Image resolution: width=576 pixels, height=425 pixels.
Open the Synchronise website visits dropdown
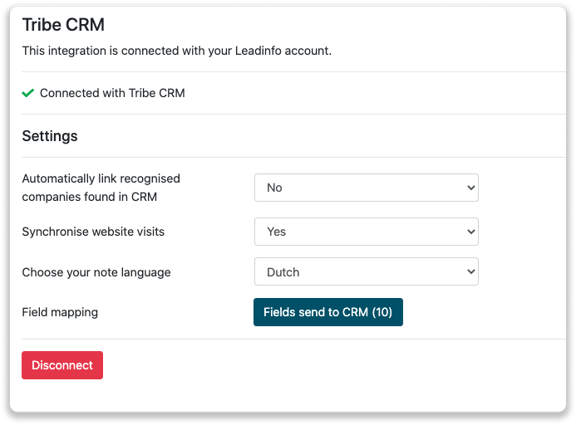tap(366, 232)
